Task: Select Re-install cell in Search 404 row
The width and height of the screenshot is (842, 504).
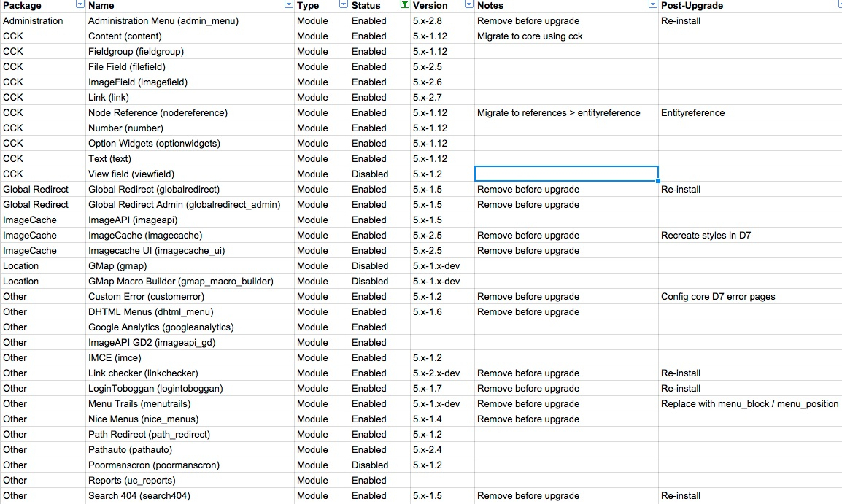Action: 750,495
